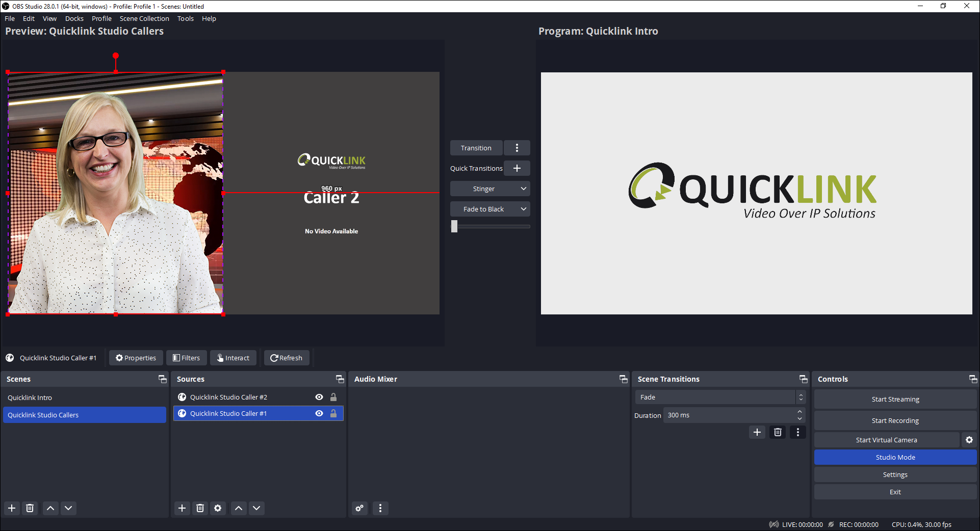This screenshot has width=980, height=531.
Task: Toggle visibility of Quicklink Studio Caller #1
Action: 319,413
